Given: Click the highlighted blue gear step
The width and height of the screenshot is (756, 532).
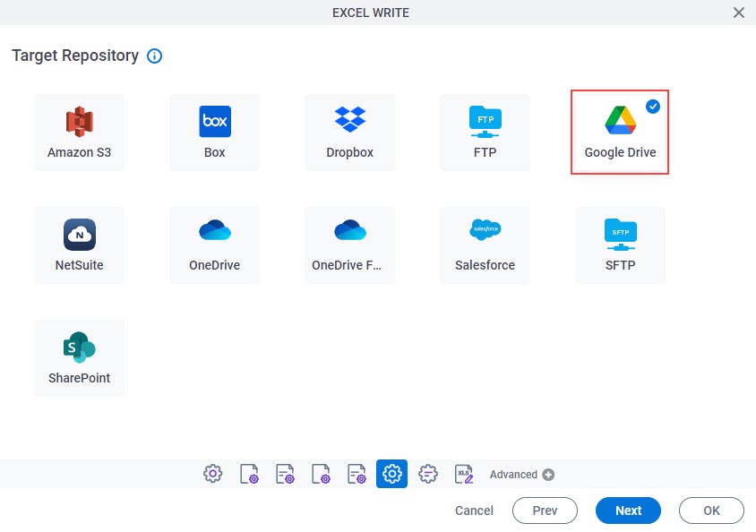Looking at the screenshot, I should point(392,474).
